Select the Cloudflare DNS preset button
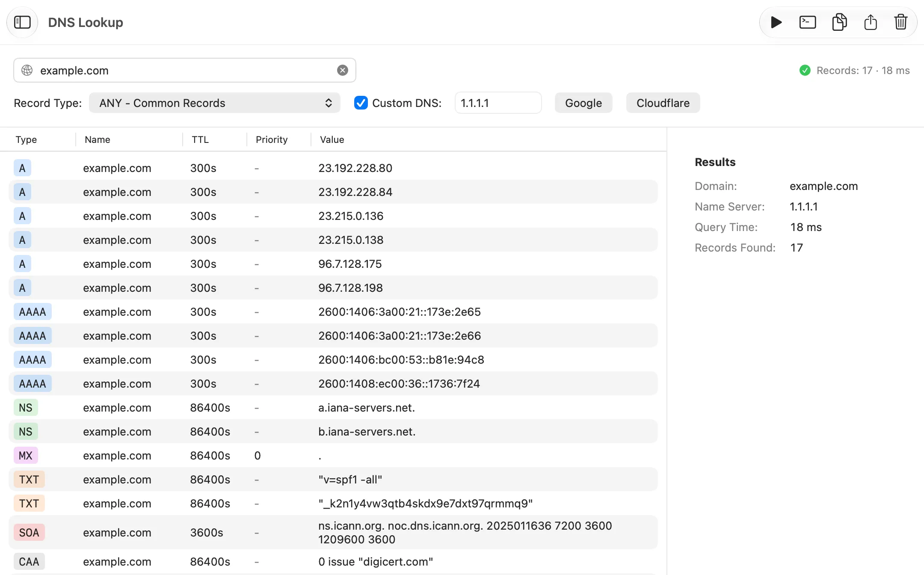The width and height of the screenshot is (924, 575). click(663, 103)
